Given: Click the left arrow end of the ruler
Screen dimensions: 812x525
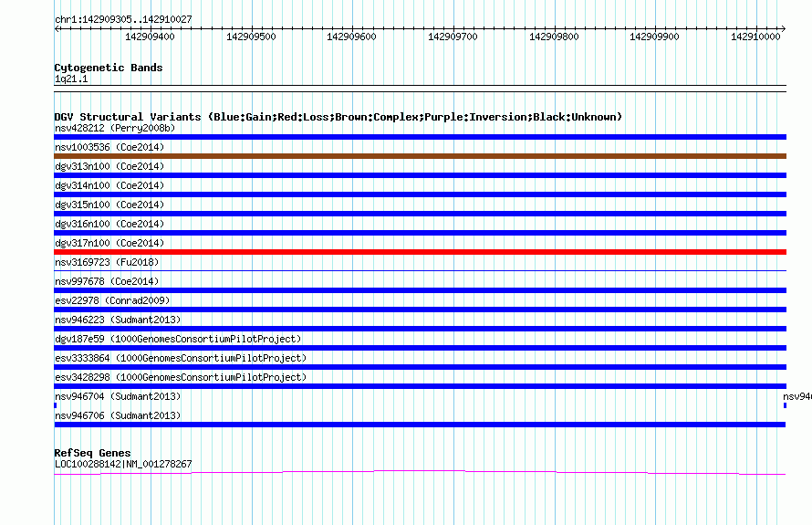Looking at the screenshot, I should (x=57, y=29).
